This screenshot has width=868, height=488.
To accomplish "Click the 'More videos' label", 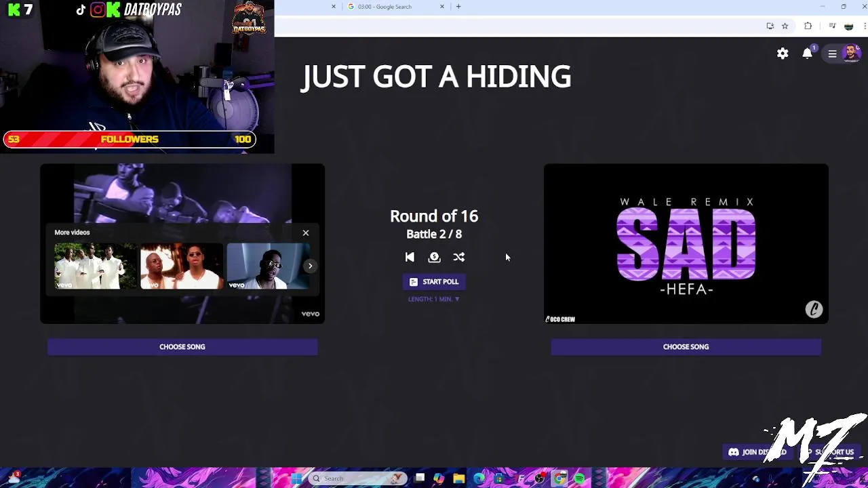I will coord(72,232).
